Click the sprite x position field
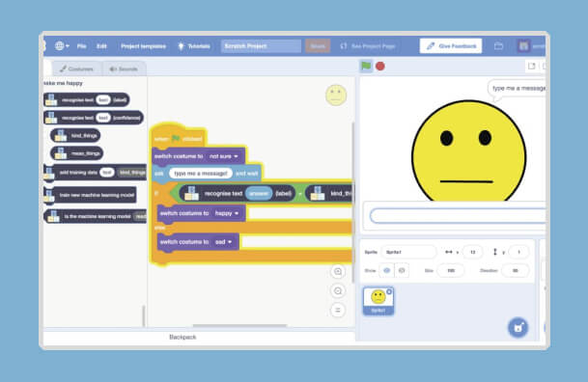Viewport: 588px width, 382px height. point(472,252)
